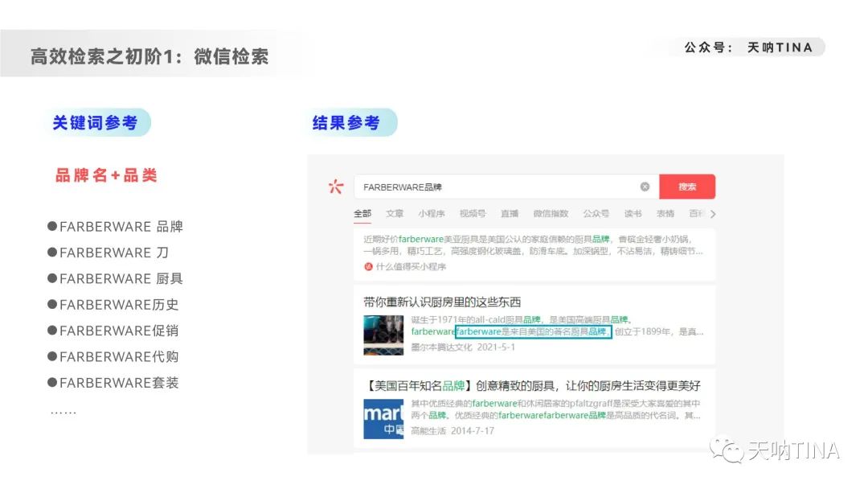The image size is (868, 489).
Task: Open the 小程序 tab
Action: pos(432,213)
